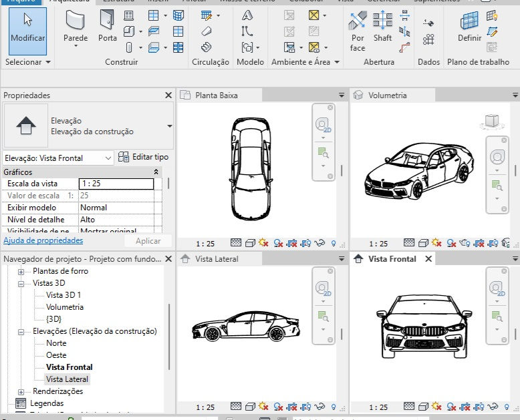The image size is (520, 420).
Task: Click the curtain grid tool in Construir
Action: point(178,31)
